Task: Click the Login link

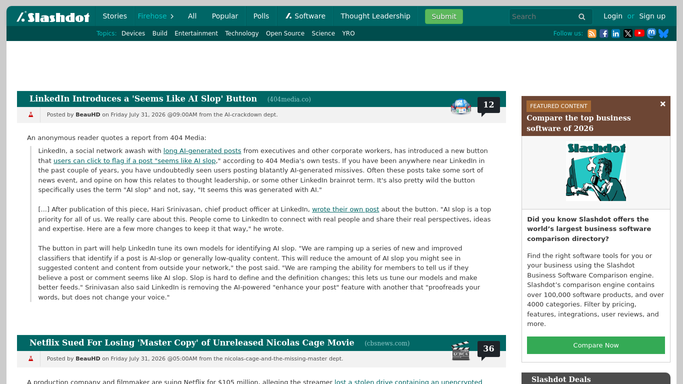Action: pyautogui.click(x=612, y=16)
